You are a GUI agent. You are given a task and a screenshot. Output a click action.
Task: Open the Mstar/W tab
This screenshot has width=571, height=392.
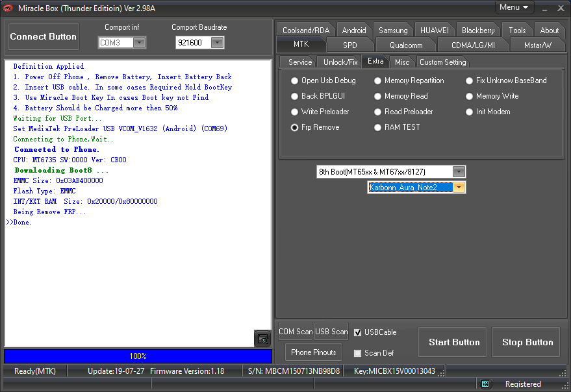[x=537, y=45]
